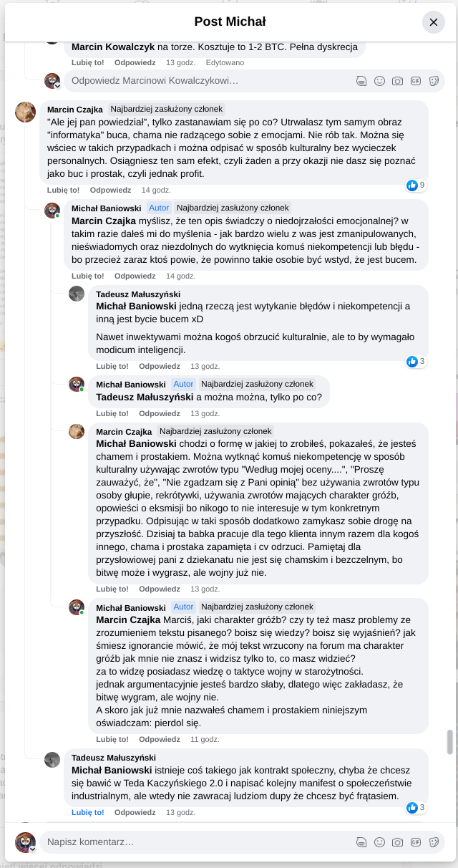Unlike Tadeusz Małuszyński's comment about kontrakt społeczny
Image resolution: width=458 pixels, height=868 pixels.
pyautogui.click(x=87, y=812)
